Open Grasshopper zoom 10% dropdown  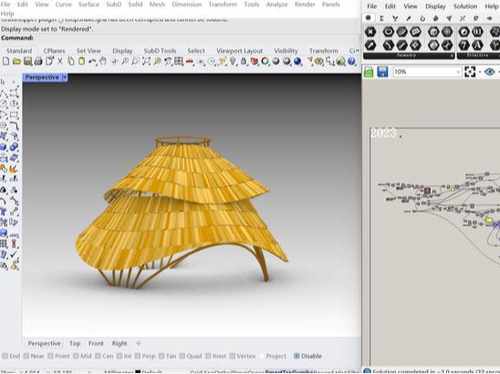pyautogui.click(x=458, y=72)
